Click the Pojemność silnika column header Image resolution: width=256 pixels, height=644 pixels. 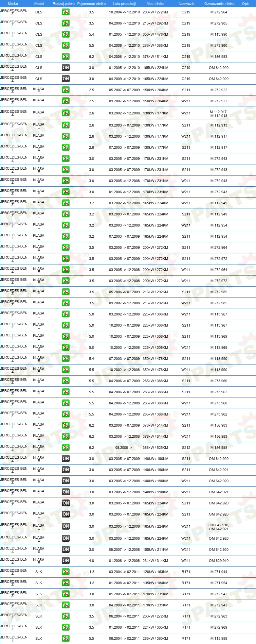(91, 4)
